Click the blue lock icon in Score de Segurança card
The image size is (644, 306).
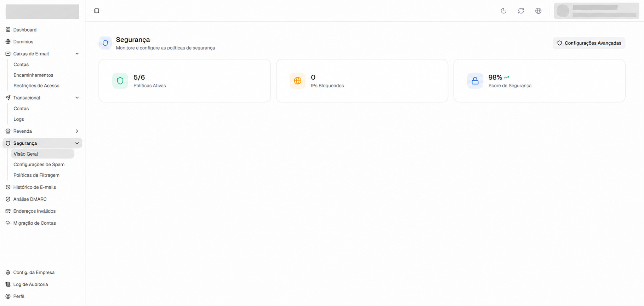[475, 81]
